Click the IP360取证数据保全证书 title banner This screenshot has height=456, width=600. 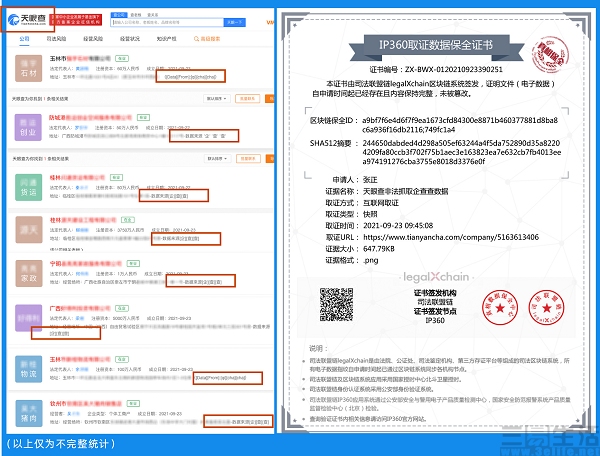(x=436, y=46)
